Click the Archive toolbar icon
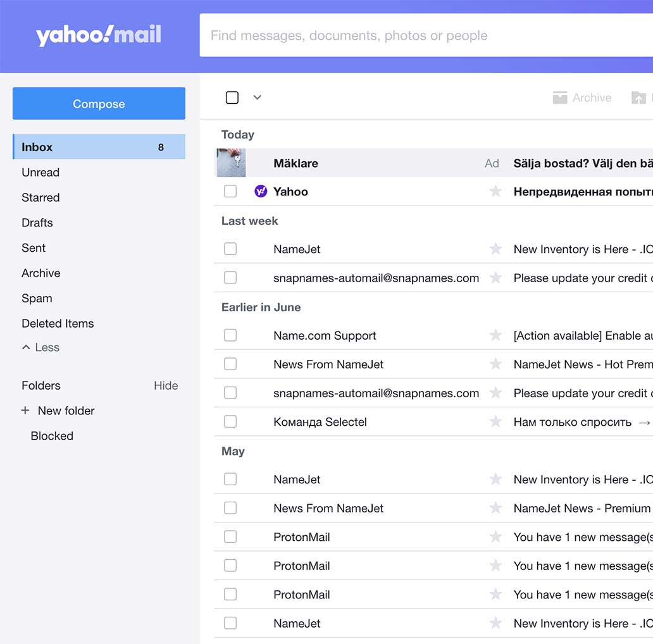 560,98
